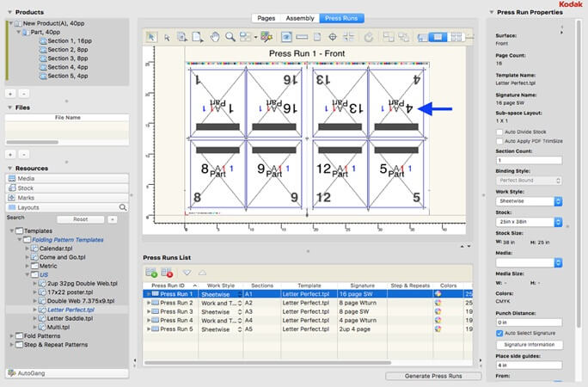This screenshot has height=387, width=588.
Task: Click the alignment marks icon next to the crosshair
Action: point(349,37)
